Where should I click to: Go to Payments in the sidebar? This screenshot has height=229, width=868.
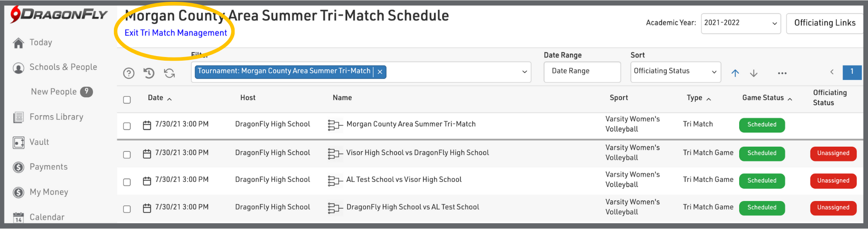[48, 167]
